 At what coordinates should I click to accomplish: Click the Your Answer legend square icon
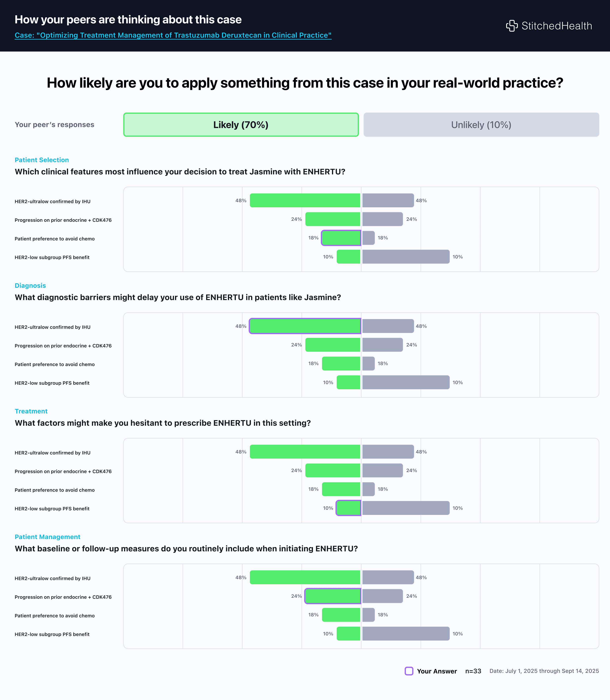coord(409,671)
